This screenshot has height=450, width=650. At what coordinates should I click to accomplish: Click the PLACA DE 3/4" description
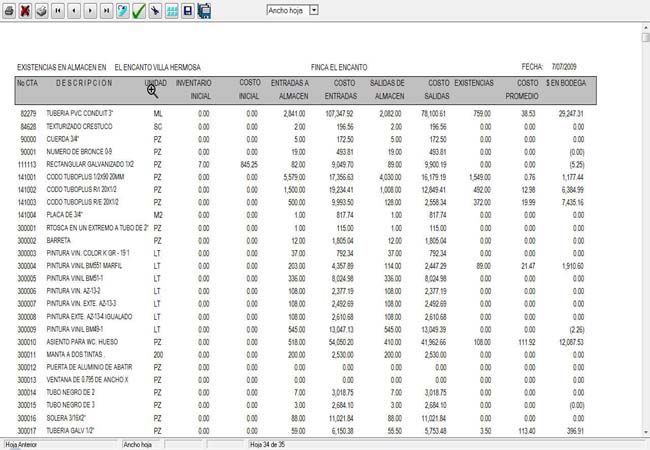[64, 215]
